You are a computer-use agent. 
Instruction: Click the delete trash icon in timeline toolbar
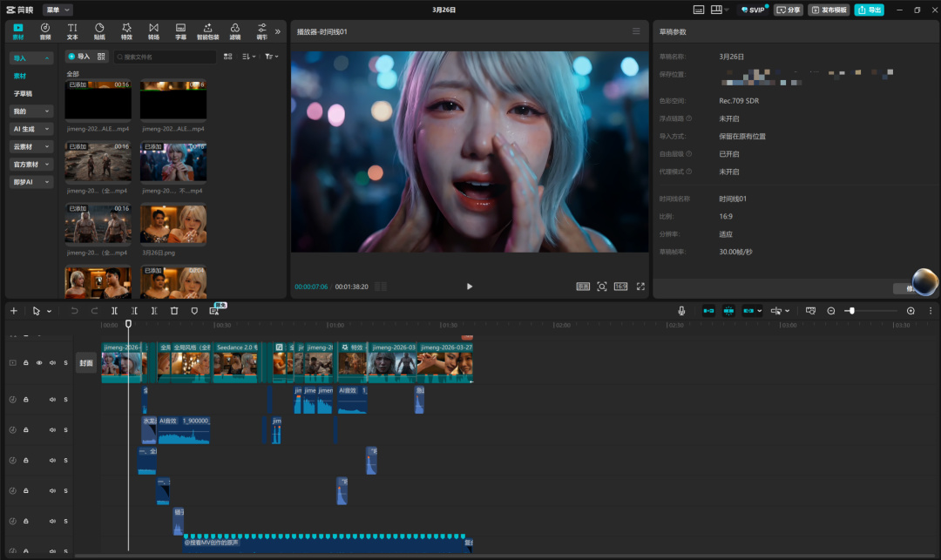click(x=174, y=311)
